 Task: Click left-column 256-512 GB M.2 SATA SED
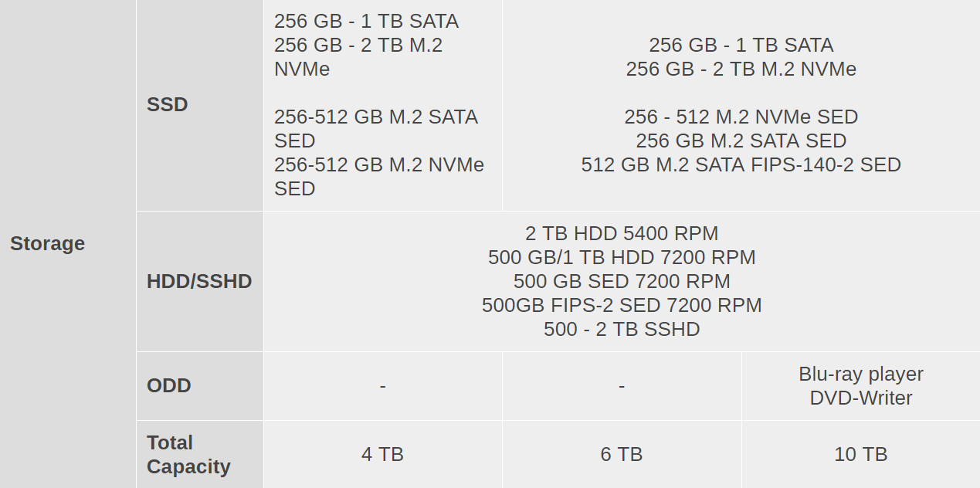click(x=376, y=129)
